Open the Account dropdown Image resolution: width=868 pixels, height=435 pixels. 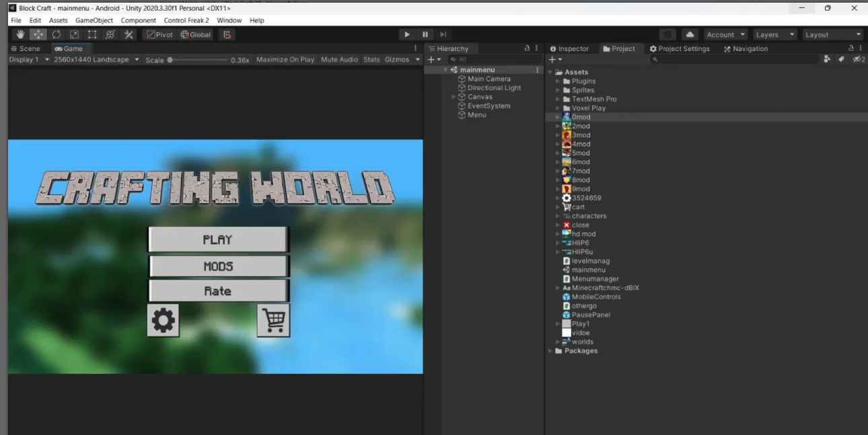(725, 34)
